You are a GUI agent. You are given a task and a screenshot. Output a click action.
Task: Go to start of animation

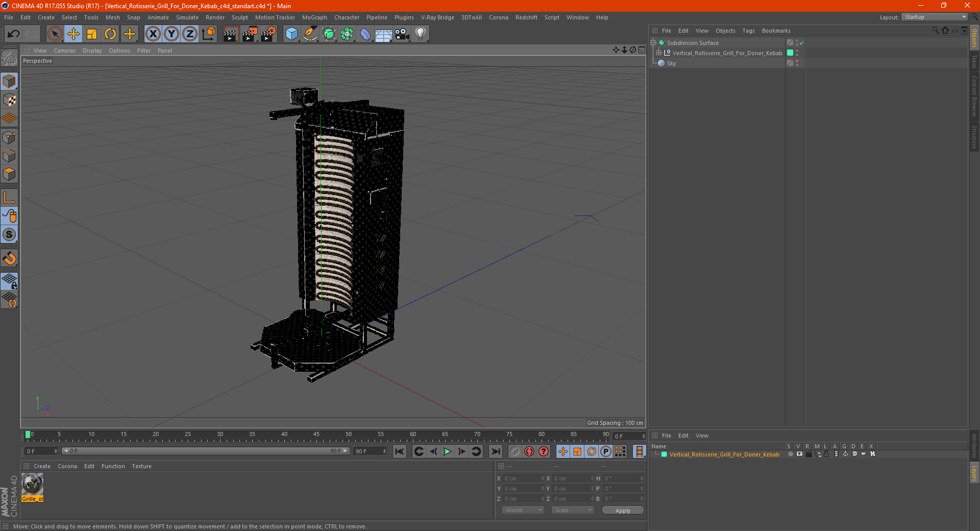400,451
